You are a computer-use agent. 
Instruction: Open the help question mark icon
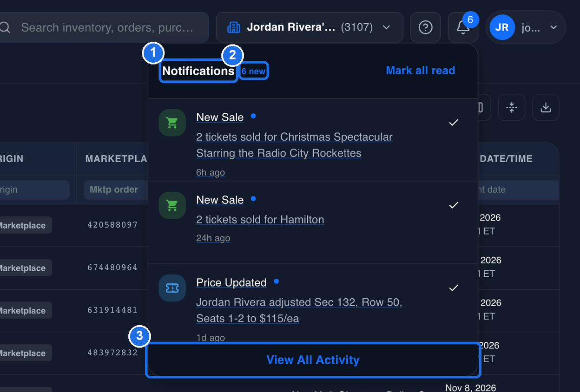pyautogui.click(x=425, y=27)
